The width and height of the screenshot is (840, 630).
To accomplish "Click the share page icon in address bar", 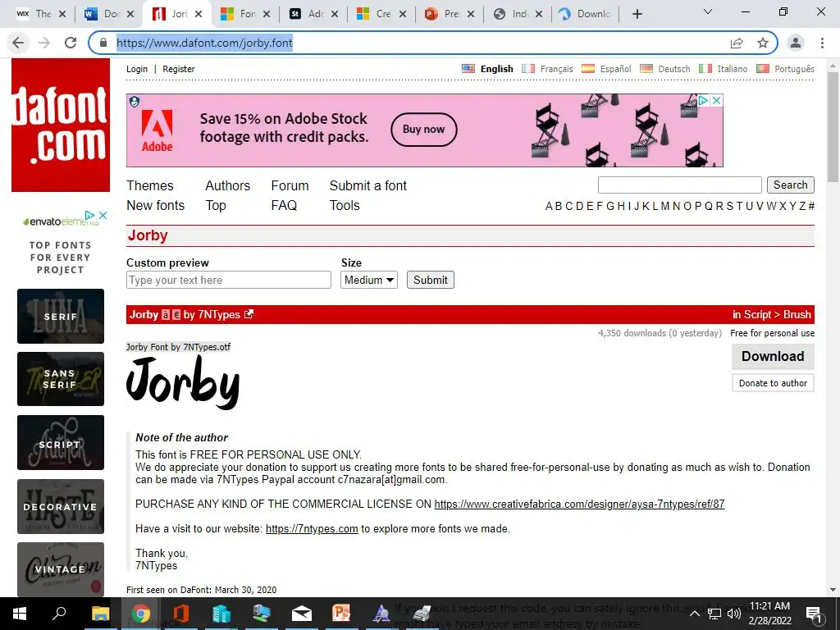I will coord(737,43).
